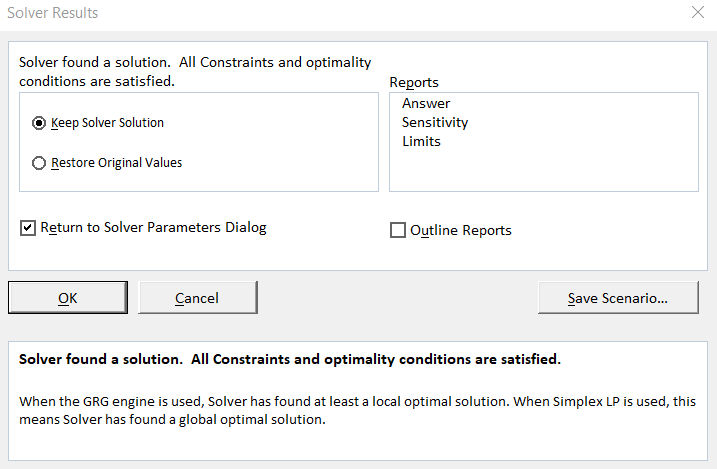Click blank area between Cancel and Save Scenario
This screenshot has width=717, height=469.
tap(397, 297)
